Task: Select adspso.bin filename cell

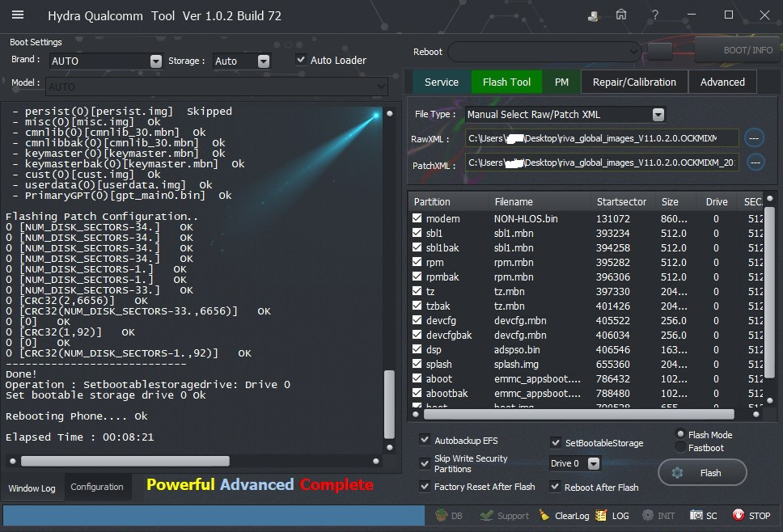Action: [x=517, y=349]
